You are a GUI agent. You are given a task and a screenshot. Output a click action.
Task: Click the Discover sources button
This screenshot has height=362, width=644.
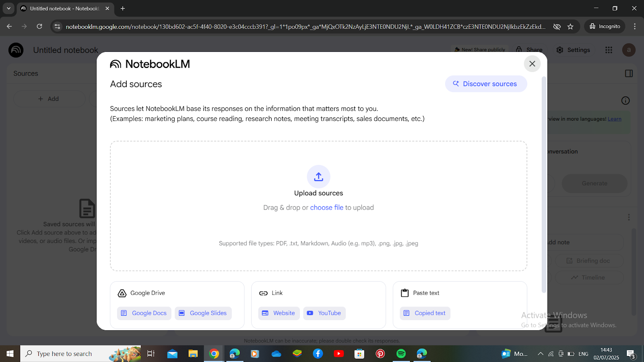pyautogui.click(x=486, y=84)
